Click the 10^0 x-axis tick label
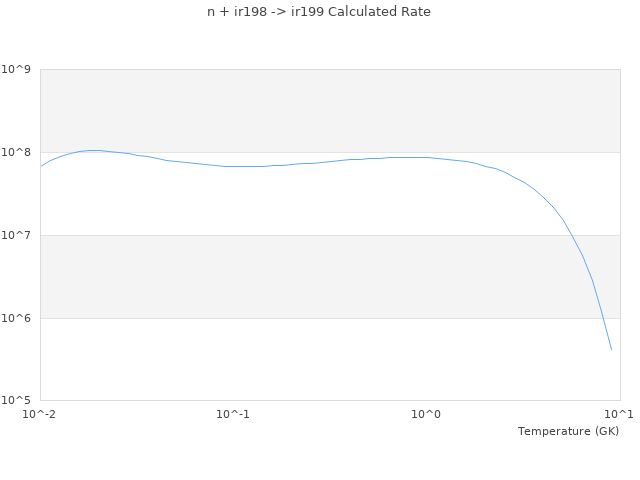 [x=426, y=414]
